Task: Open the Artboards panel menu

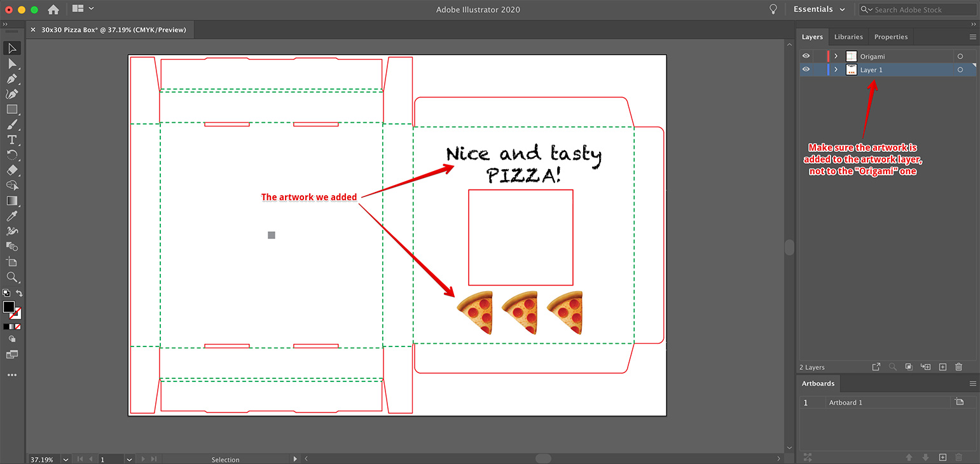Action: click(972, 383)
